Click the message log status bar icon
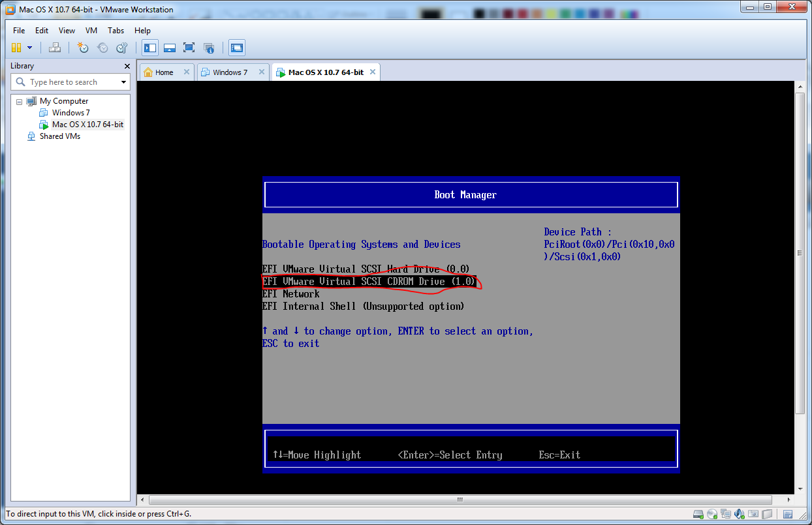Viewport: 812px width, 525px height. 788,515
